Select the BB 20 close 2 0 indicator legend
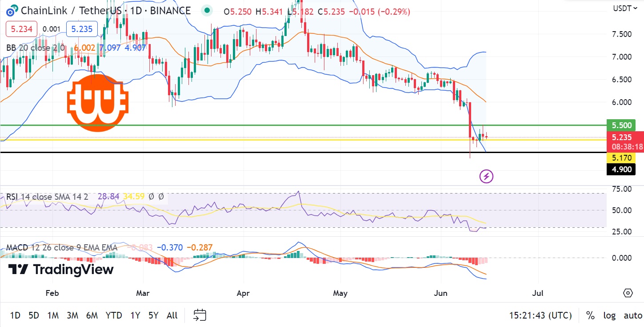Screen dimensions: 644x327 pos(36,48)
